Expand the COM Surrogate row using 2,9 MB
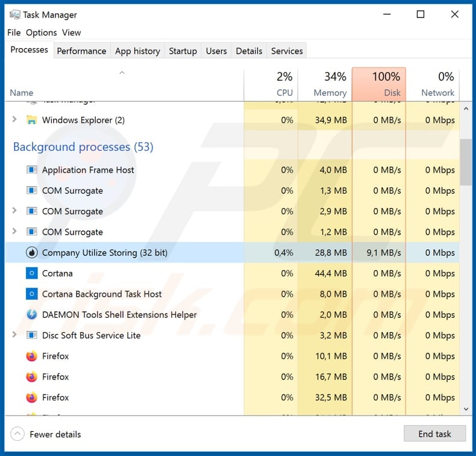 14,211
